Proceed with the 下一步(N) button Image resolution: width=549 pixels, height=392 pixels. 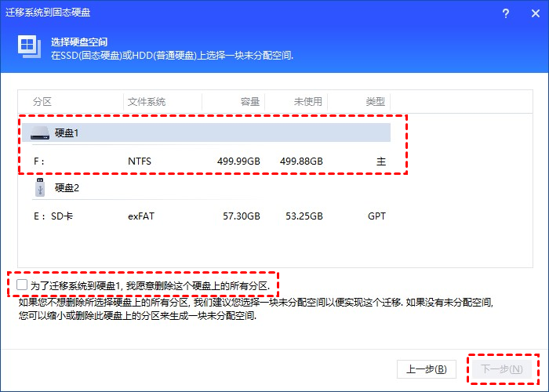(502, 368)
